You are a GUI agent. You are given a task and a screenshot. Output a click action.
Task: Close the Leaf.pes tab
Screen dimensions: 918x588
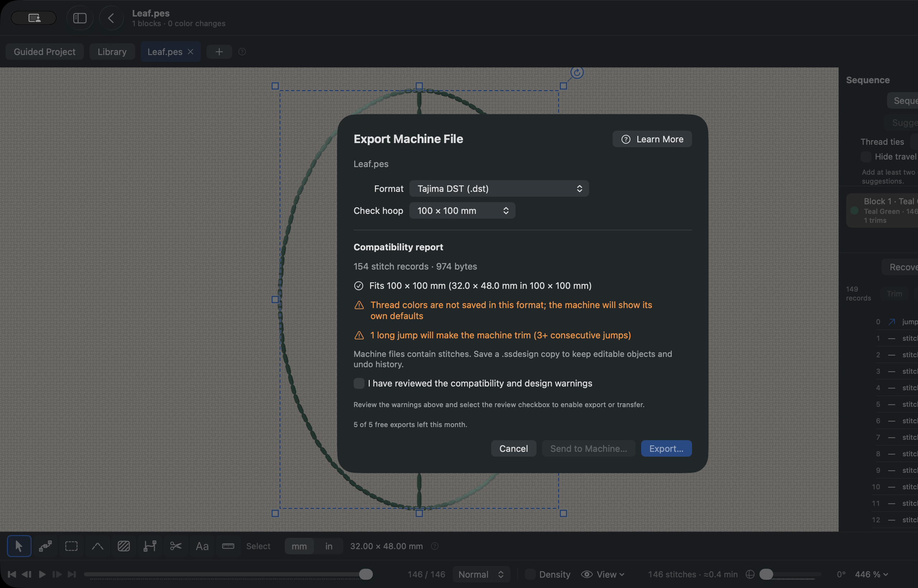click(190, 52)
